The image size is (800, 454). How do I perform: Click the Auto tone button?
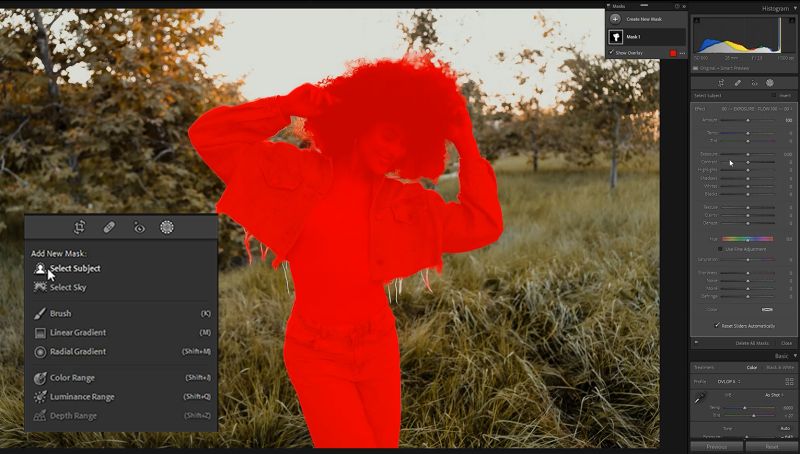[x=785, y=428]
